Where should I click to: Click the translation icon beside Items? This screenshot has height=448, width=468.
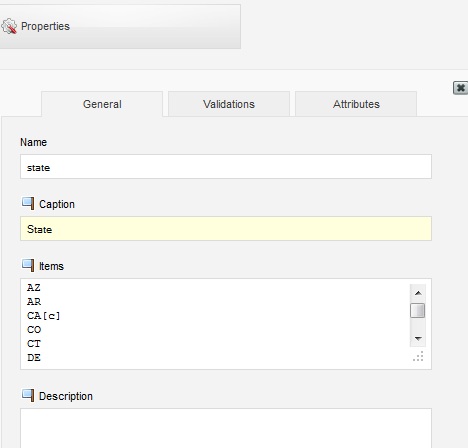coord(28,265)
